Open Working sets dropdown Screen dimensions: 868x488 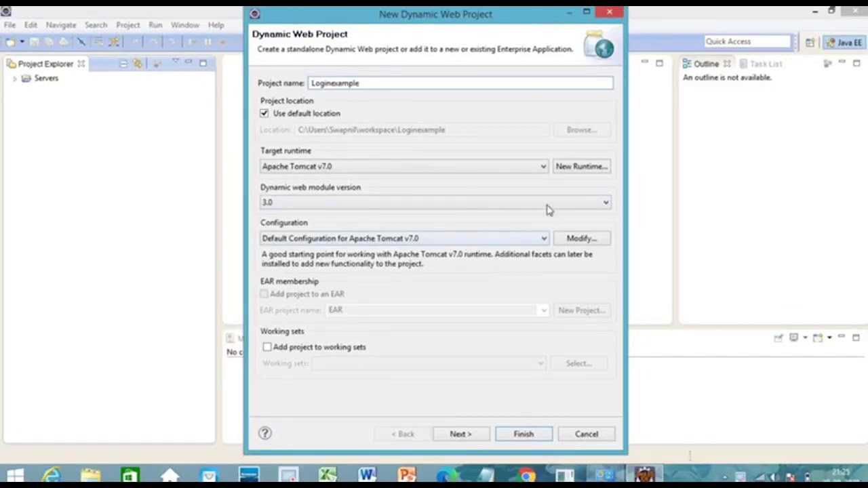coord(429,363)
